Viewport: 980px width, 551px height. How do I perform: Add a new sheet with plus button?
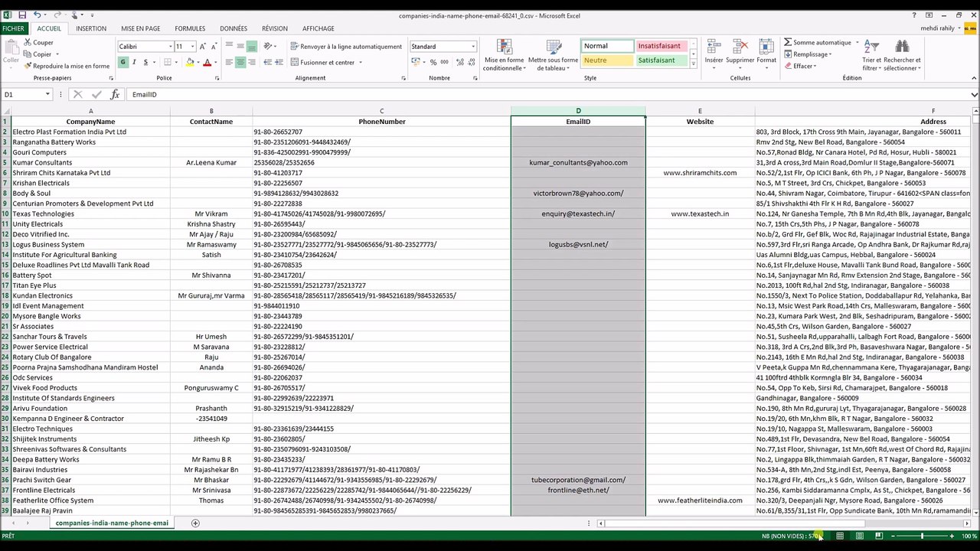click(195, 523)
